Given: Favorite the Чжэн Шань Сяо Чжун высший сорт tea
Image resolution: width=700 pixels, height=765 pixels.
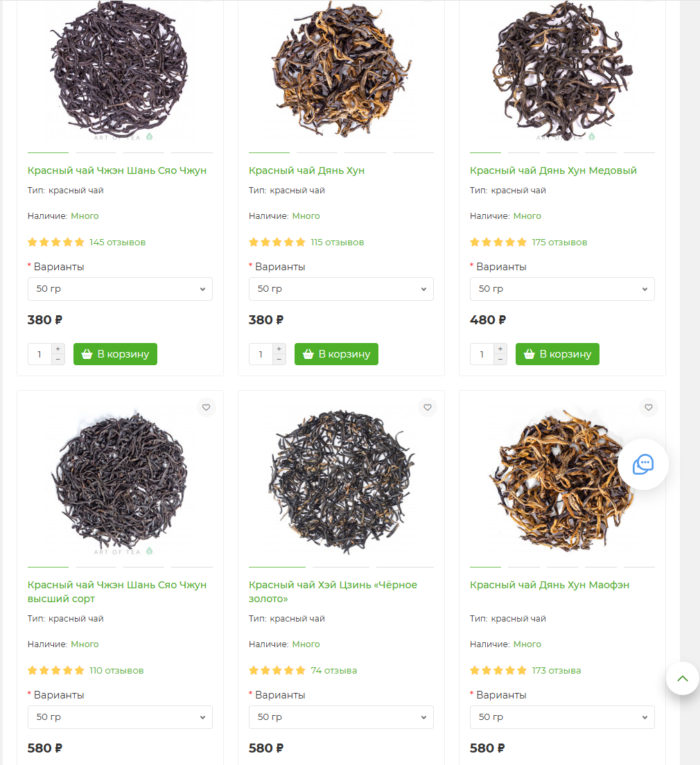Looking at the screenshot, I should pos(206,407).
